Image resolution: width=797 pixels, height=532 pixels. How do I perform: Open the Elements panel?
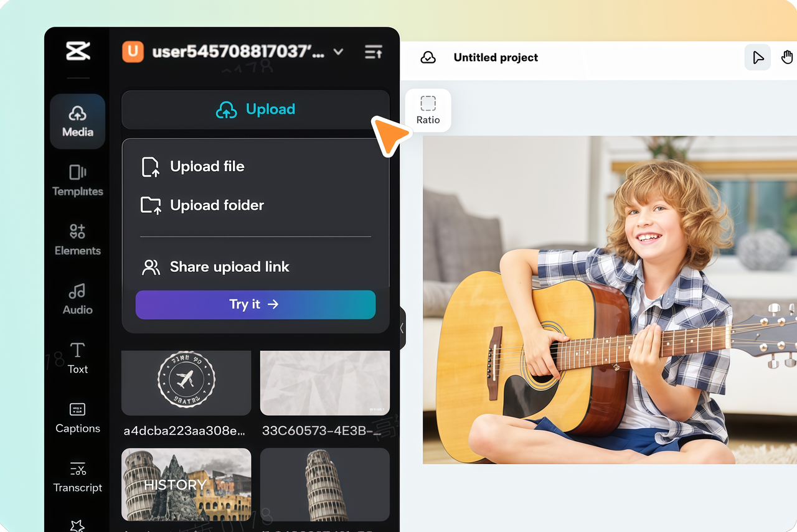click(77, 240)
